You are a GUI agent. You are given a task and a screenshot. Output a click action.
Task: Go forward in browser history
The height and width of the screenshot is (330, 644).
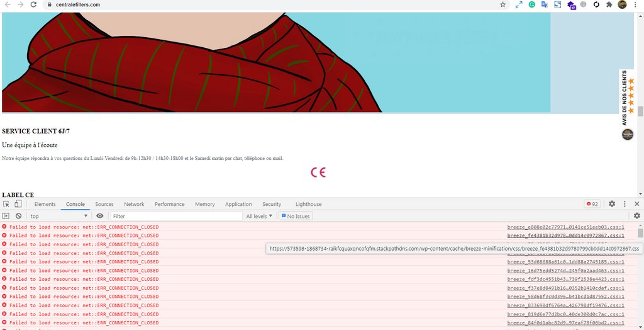[x=21, y=4]
